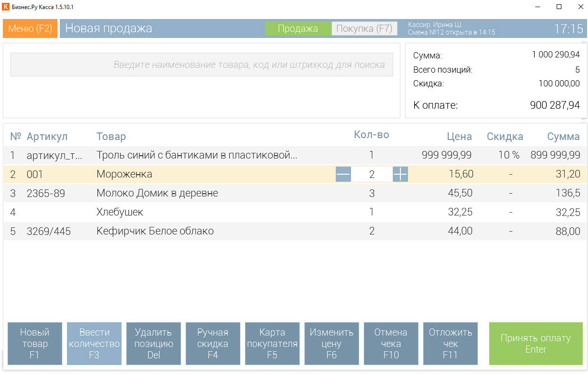Switch to the Продажа mode
The height and width of the screenshot is (374, 588).
pos(298,28)
